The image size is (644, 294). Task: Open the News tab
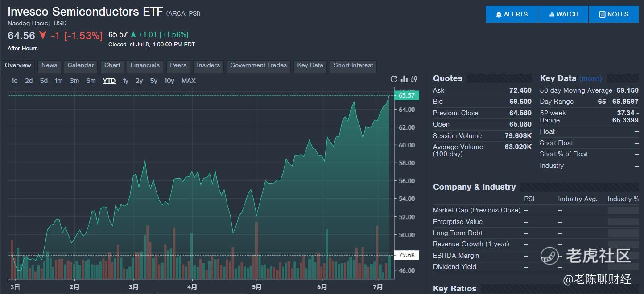point(49,65)
